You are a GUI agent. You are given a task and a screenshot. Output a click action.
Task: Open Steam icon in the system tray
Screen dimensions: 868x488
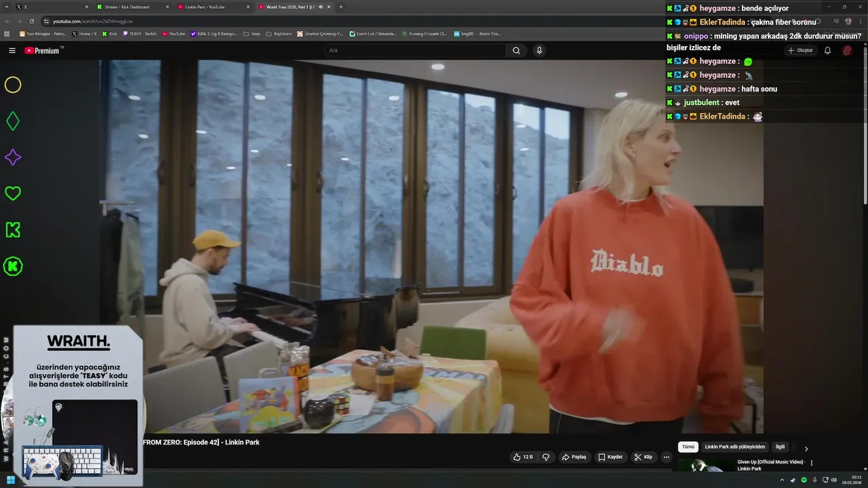pyautogui.click(x=793, y=480)
